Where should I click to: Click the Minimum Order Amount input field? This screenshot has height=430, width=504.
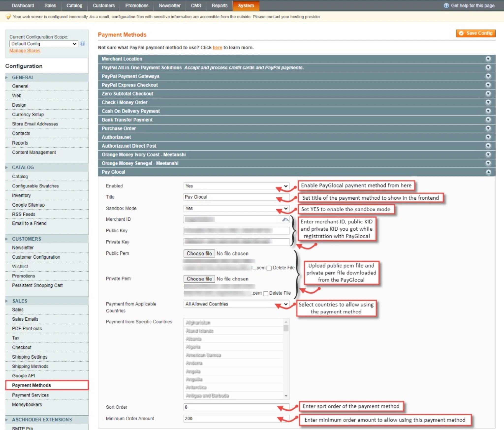[x=236, y=418]
